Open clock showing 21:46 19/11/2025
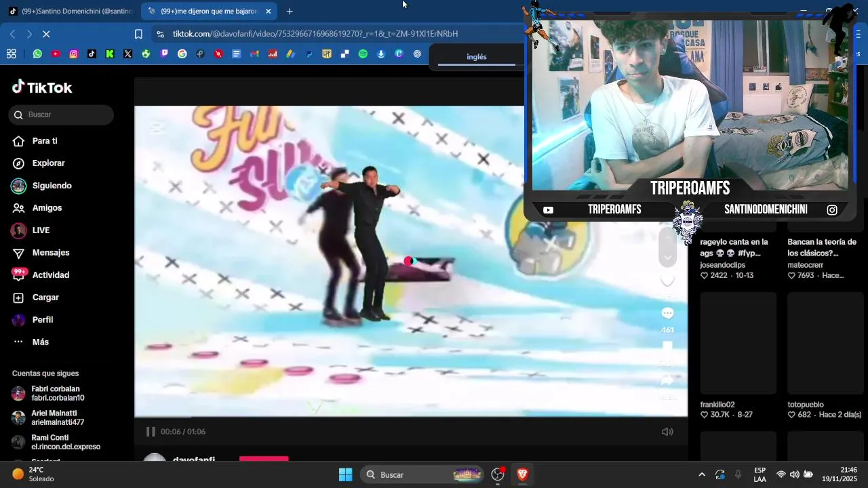 click(841, 474)
